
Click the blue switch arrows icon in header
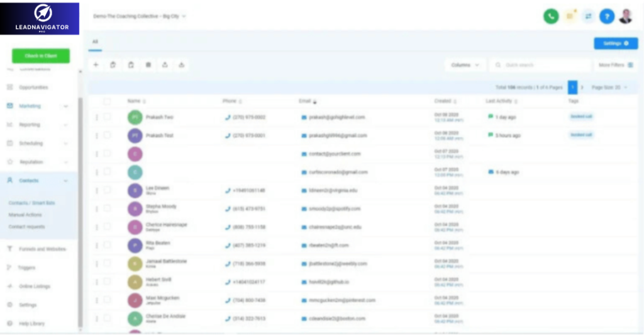point(588,17)
